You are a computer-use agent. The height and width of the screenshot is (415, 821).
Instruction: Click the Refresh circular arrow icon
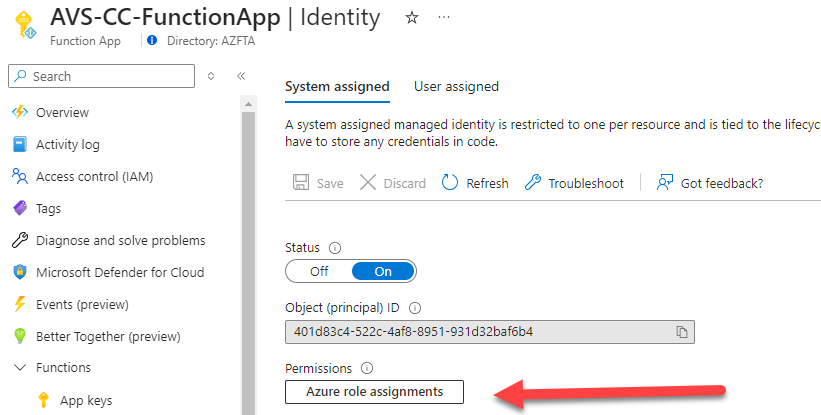pyautogui.click(x=449, y=183)
